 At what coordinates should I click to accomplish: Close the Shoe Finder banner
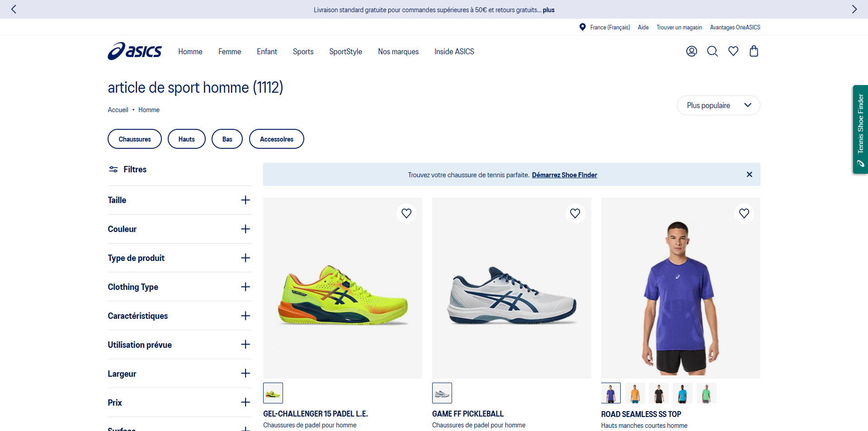pyautogui.click(x=749, y=175)
